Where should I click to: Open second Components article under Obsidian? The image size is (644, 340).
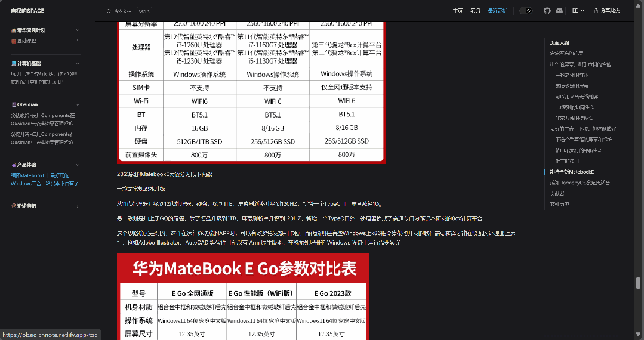42,138
